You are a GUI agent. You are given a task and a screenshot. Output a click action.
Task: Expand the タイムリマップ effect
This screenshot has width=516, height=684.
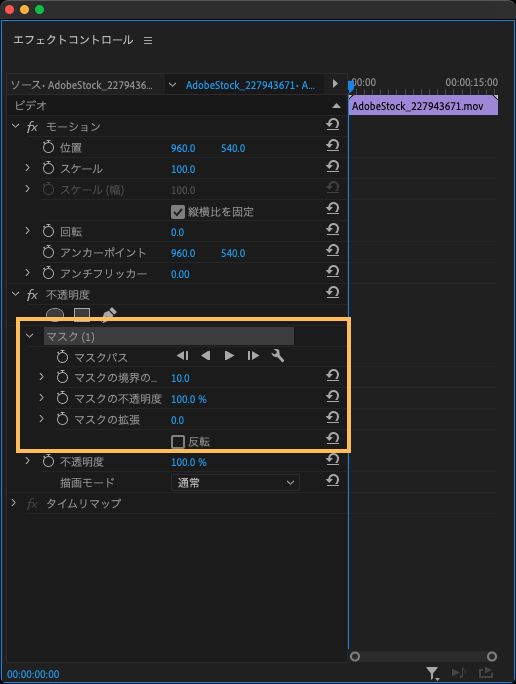14,503
